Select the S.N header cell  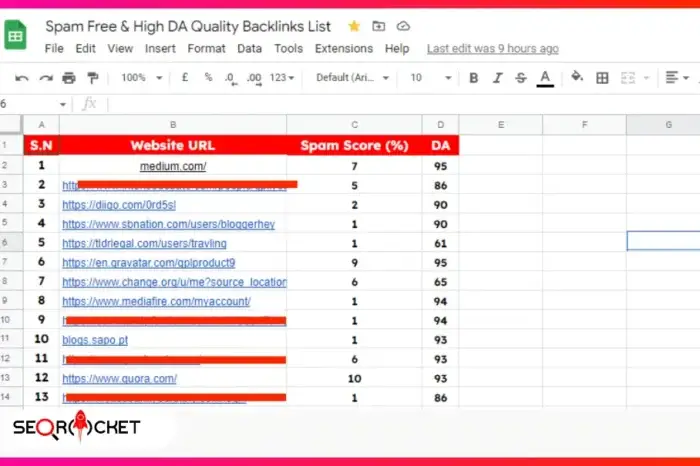(41, 146)
